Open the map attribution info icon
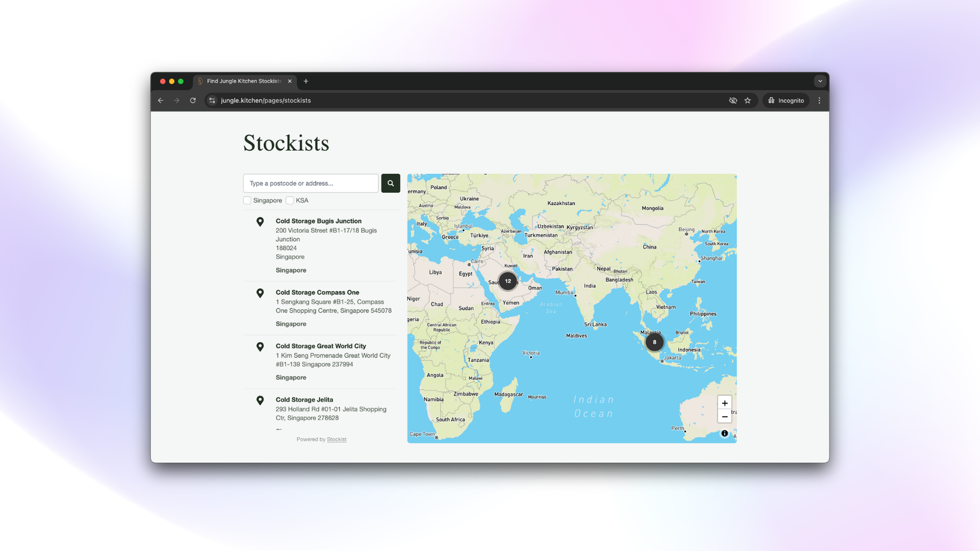Image resolution: width=980 pixels, height=551 pixels. click(725, 433)
